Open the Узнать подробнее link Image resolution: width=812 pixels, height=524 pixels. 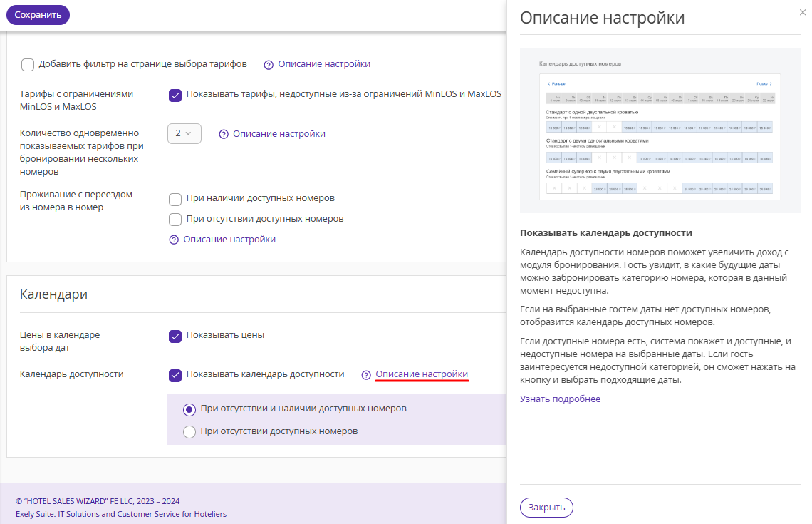tap(560, 399)
